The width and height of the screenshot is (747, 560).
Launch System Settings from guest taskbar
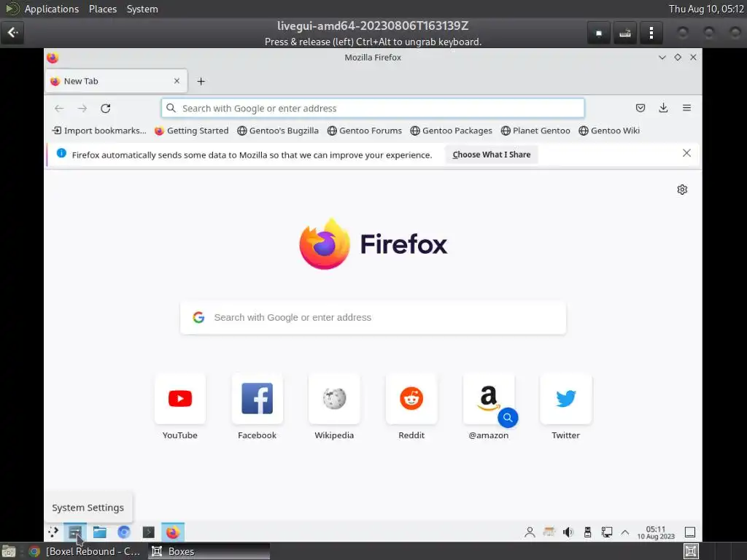tap(75, 532)
